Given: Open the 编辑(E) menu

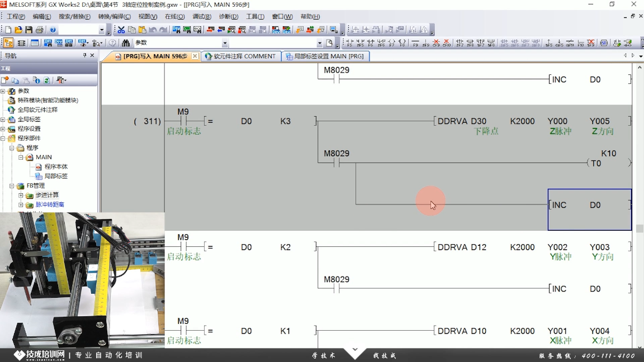Looking at the screenshot, I should (x=42, y=16).
